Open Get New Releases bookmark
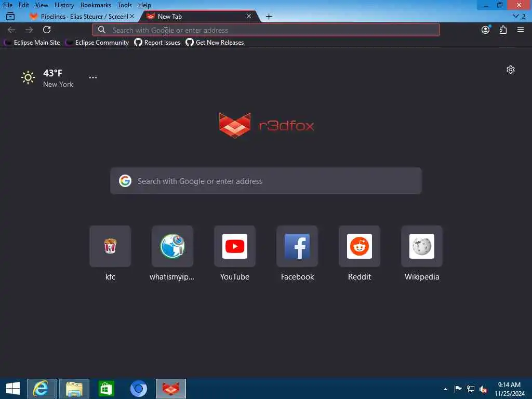The width and height of the screenshot is (532, 399). [215, 43]
